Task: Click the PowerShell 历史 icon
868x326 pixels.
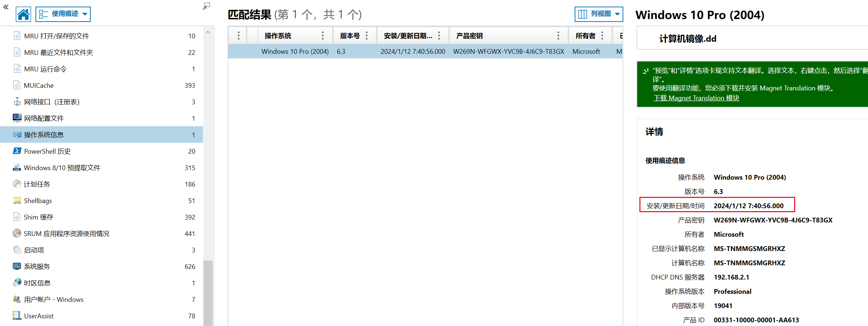Action: click(x=17, y=151)
